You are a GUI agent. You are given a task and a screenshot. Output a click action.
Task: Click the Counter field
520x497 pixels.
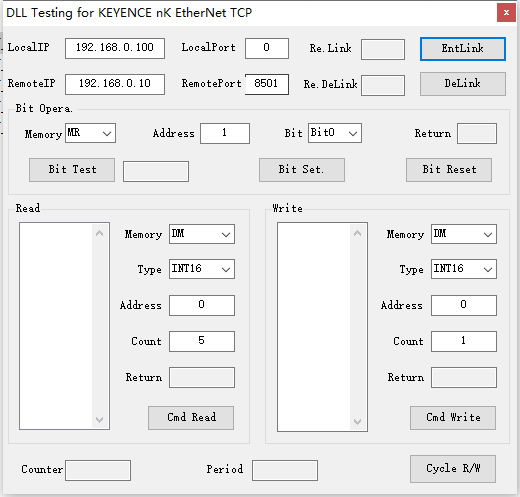click(x=98, y=470)
